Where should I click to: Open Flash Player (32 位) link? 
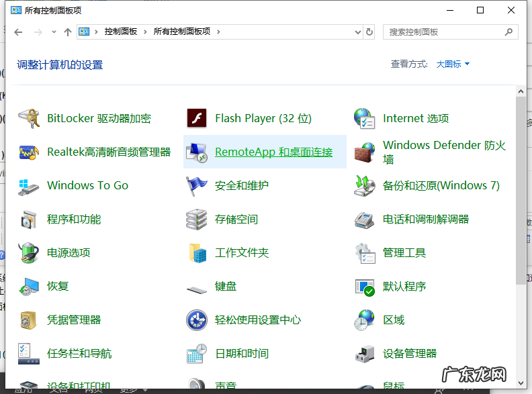[263, 118]
